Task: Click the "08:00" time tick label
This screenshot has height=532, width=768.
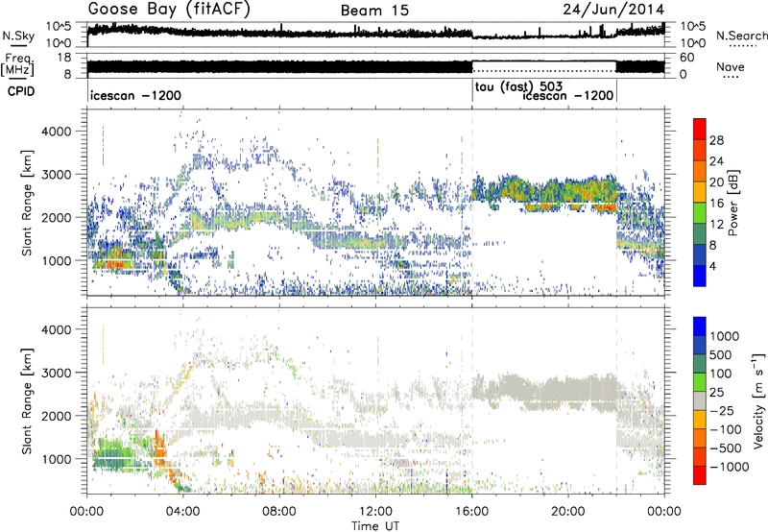Action: 279,512
